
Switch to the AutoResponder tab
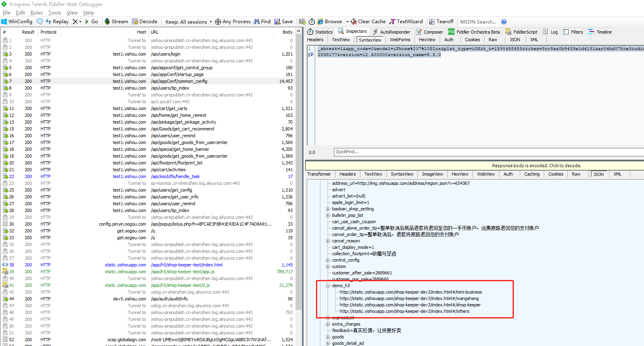[391, 32]
